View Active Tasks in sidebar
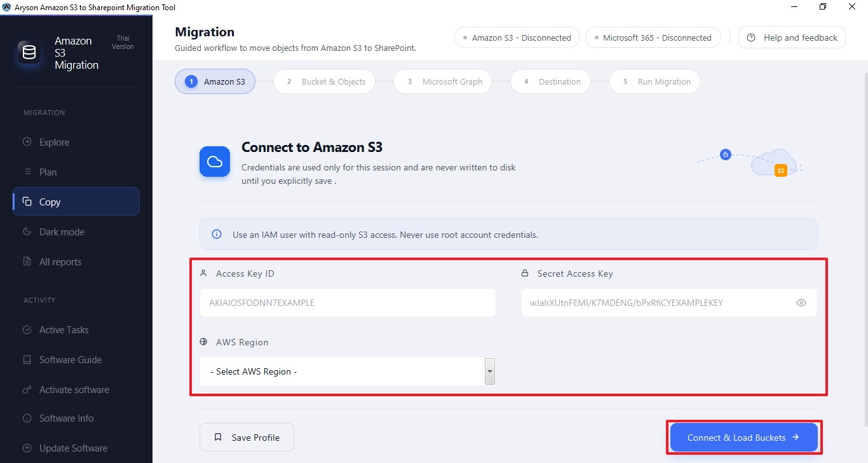868x463 pixels. point(76,330)
